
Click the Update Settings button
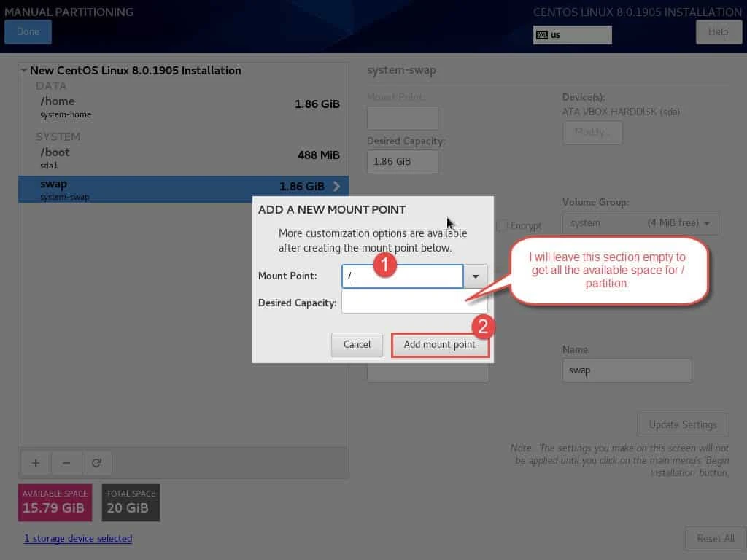coord(683,424)
